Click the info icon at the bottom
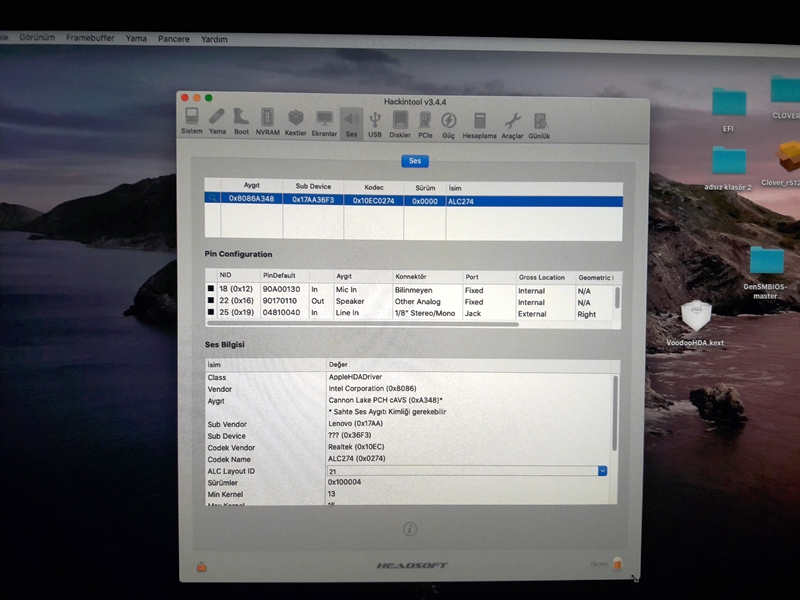This screenshot has height=600, width=800. coord(410,529)
